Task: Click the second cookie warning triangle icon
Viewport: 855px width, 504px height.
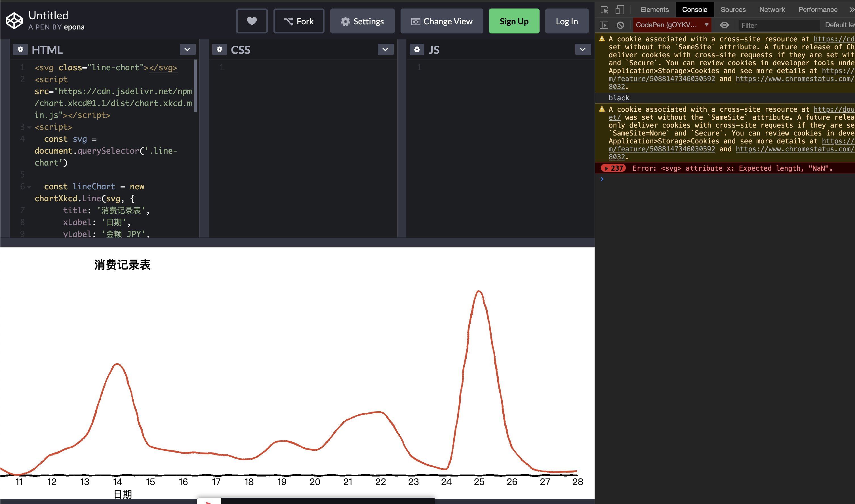Action: tap(602, 109)
